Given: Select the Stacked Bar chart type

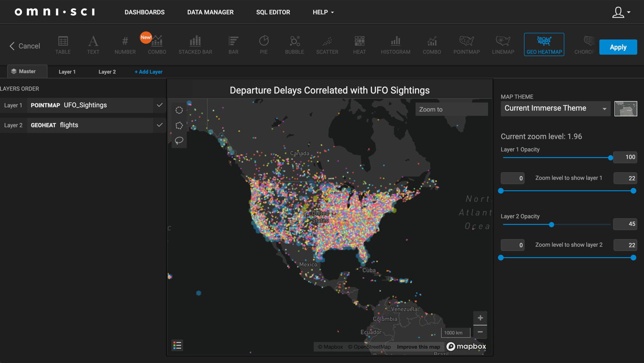Looking at the screenshot, I should click(195, 45).
